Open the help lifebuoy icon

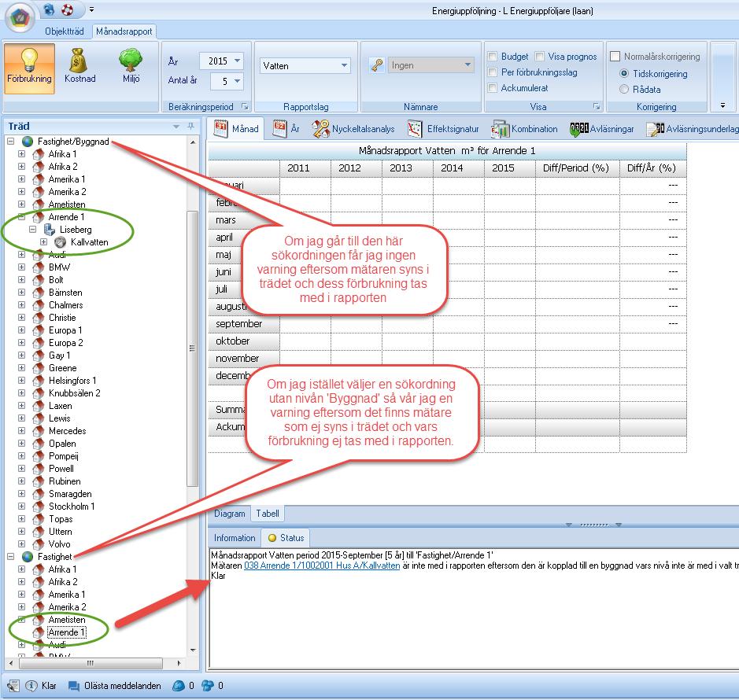tap(68, 9)
